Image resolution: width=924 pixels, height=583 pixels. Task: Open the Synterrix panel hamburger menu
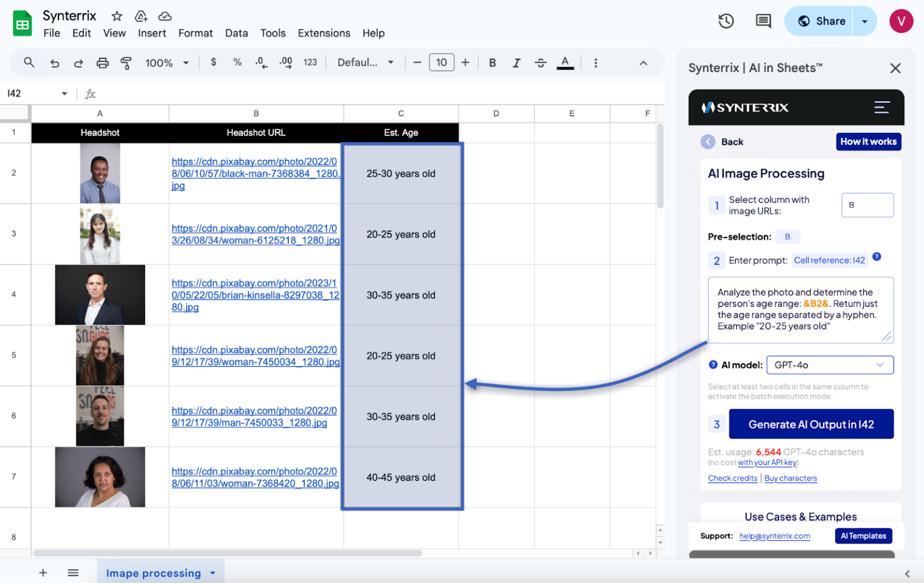[x=882, y=107]
